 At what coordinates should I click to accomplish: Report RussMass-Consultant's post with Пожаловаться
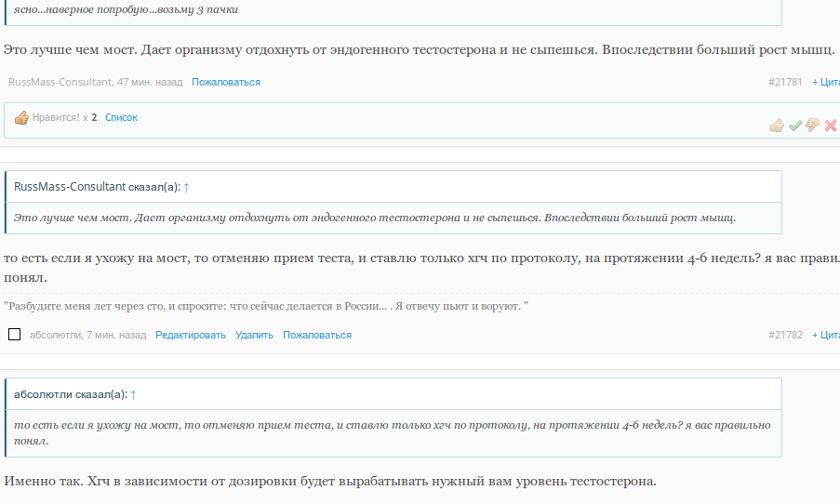click(x=226, y=82)
